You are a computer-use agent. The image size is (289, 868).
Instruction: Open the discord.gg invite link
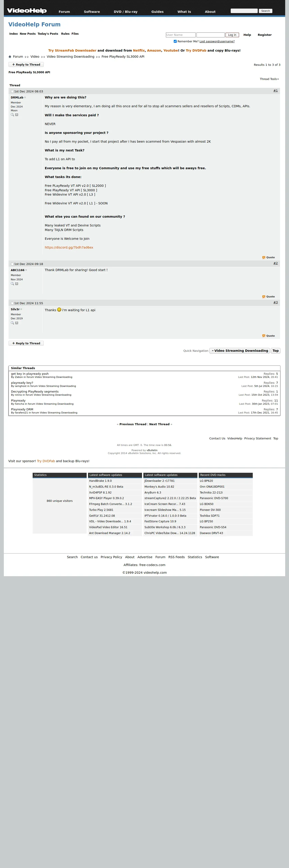69,248
